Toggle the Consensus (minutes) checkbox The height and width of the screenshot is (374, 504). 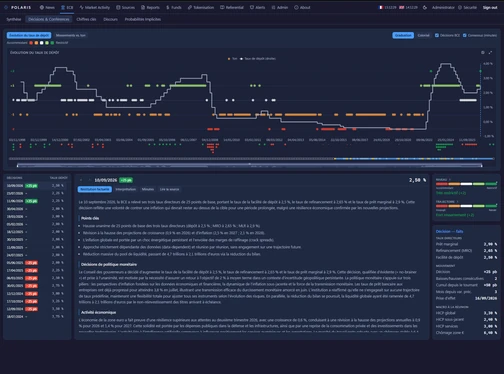pyautogui.click(x=464, y=35)
